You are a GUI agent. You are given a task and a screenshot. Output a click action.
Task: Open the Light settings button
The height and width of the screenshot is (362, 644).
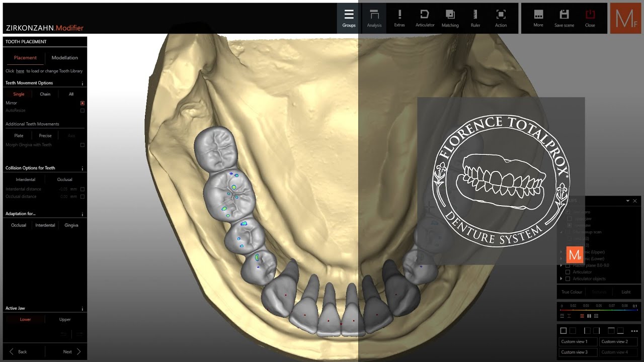point(626,292)
